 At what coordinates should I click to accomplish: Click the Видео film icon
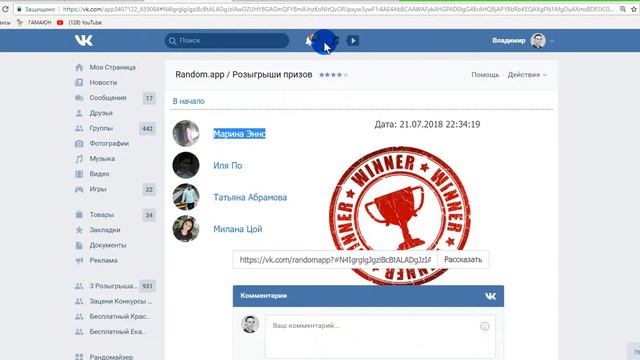pyautogui.click(x=79, y=174)
